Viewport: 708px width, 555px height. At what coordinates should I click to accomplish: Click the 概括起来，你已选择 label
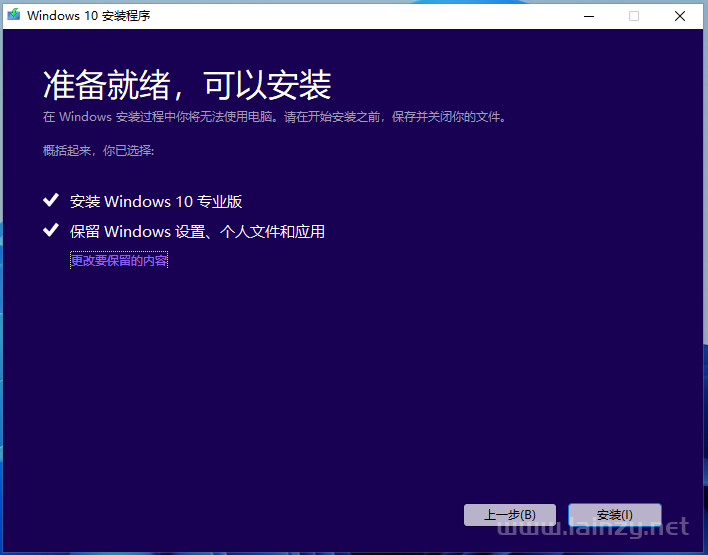coord(98,150)
